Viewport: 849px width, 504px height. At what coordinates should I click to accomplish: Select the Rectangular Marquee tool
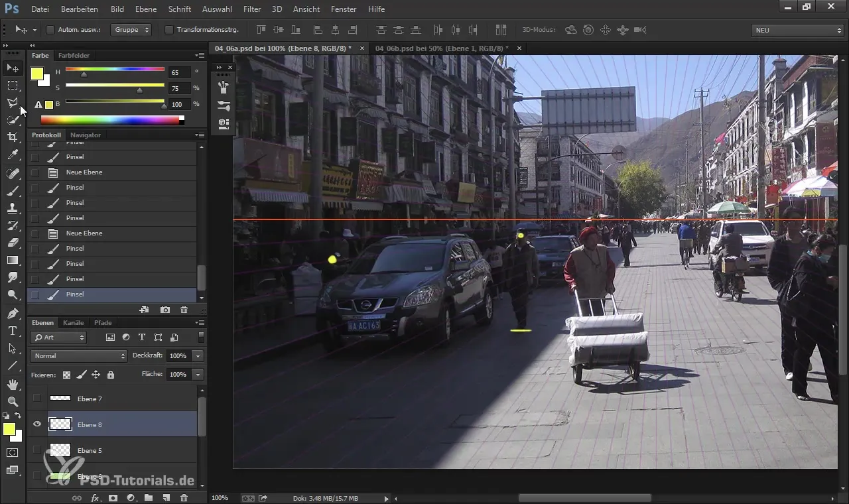13,86
